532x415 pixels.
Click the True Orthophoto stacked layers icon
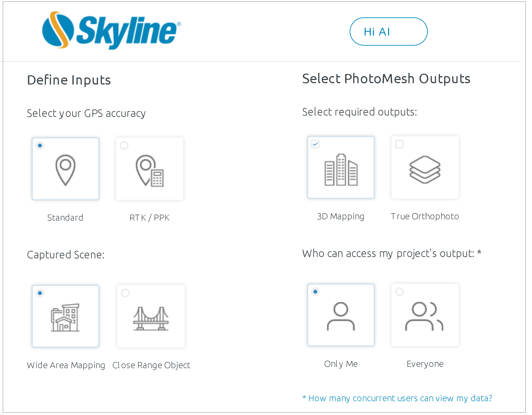tap(425, 170)
